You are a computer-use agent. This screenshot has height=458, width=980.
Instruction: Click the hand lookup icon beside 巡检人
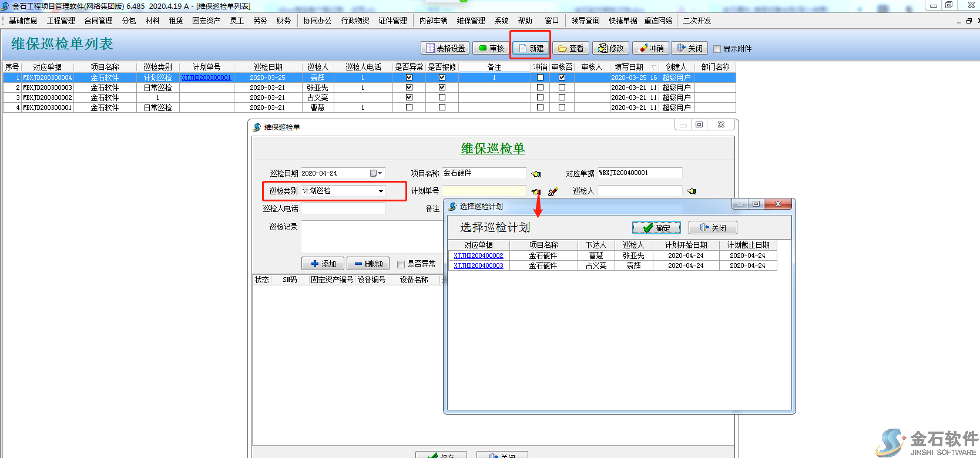tap(692, 191)
